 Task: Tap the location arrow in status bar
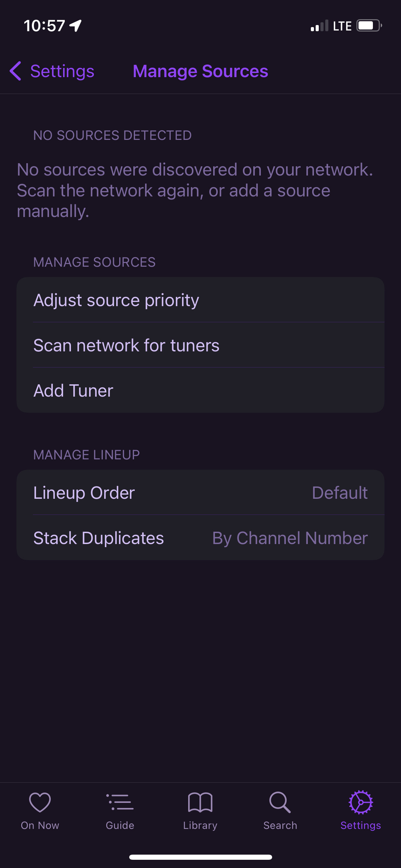click(75, 26)
